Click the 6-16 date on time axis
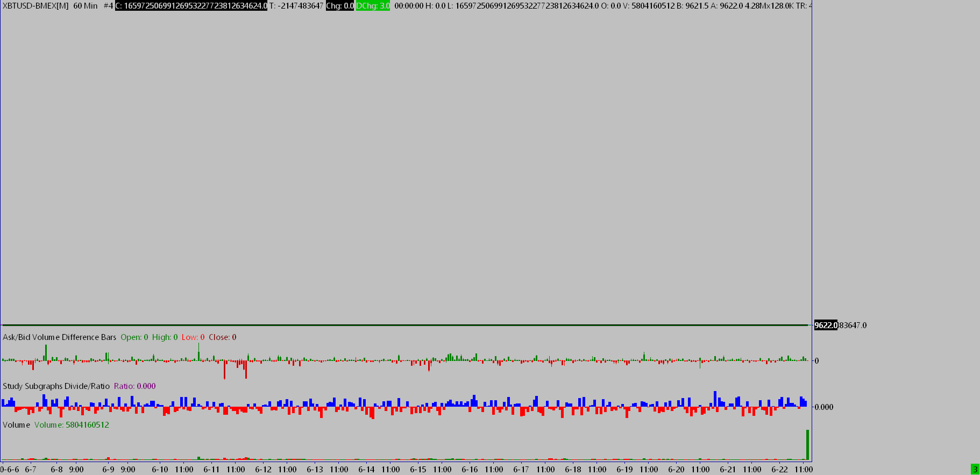 (x=470, y=469)
